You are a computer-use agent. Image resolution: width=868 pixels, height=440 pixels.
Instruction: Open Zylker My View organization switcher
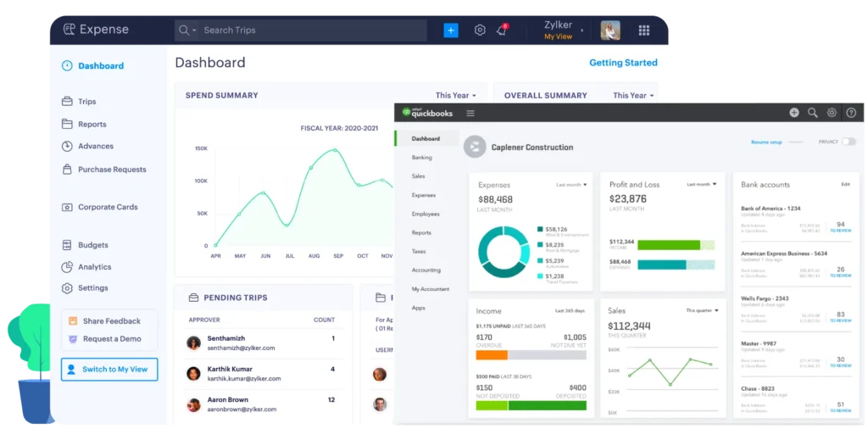click(562, 31)
